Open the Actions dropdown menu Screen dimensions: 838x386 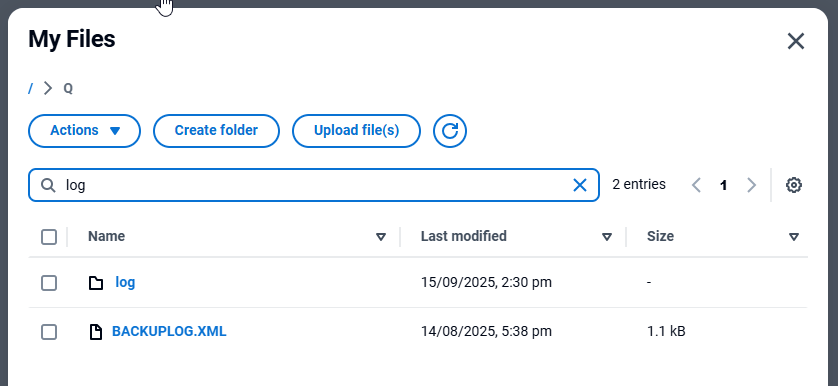click(84, 130)
